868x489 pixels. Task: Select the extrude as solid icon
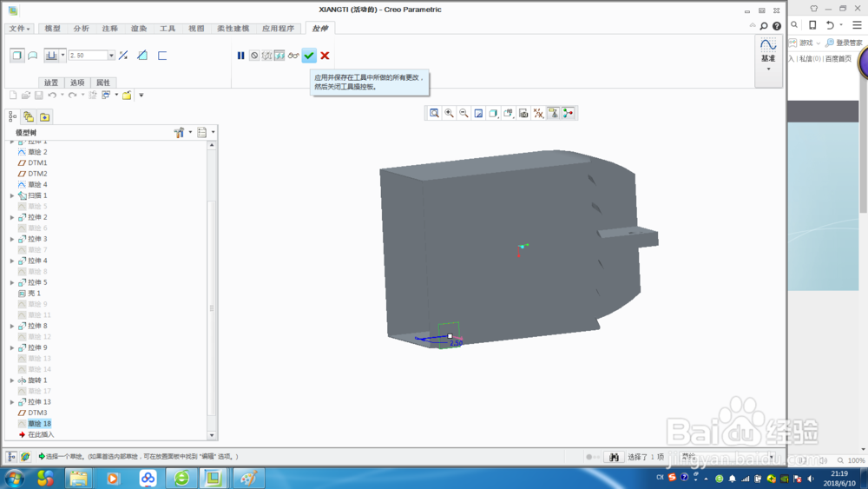[x=17, y=56]
